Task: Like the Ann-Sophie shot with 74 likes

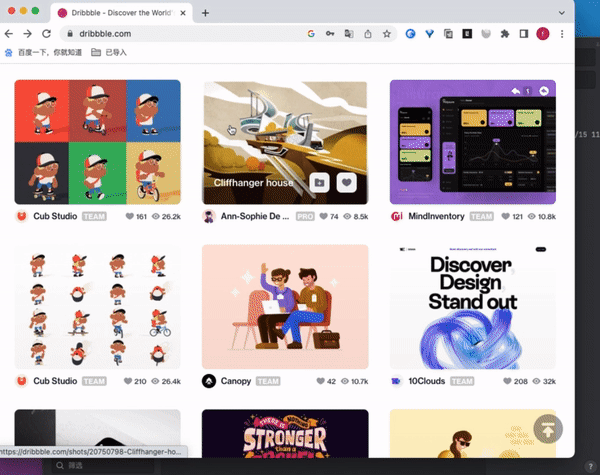Action: coord(323,217)
